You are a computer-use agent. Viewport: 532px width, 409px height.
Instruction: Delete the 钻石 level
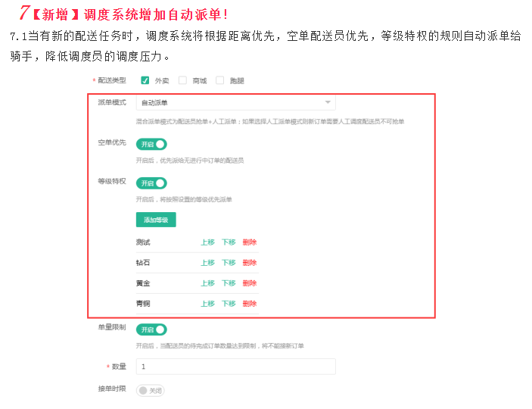pos(250,263)
